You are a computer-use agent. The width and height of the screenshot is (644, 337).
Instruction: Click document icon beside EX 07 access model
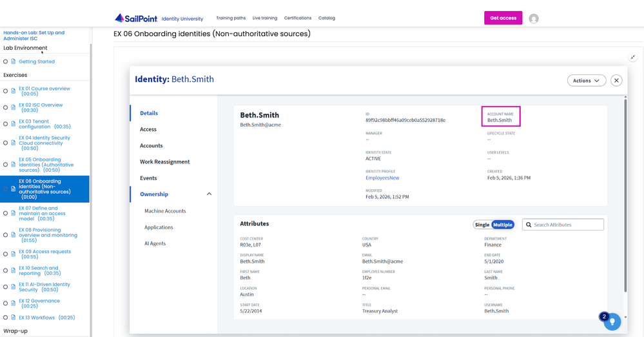[x=13, y=213]
